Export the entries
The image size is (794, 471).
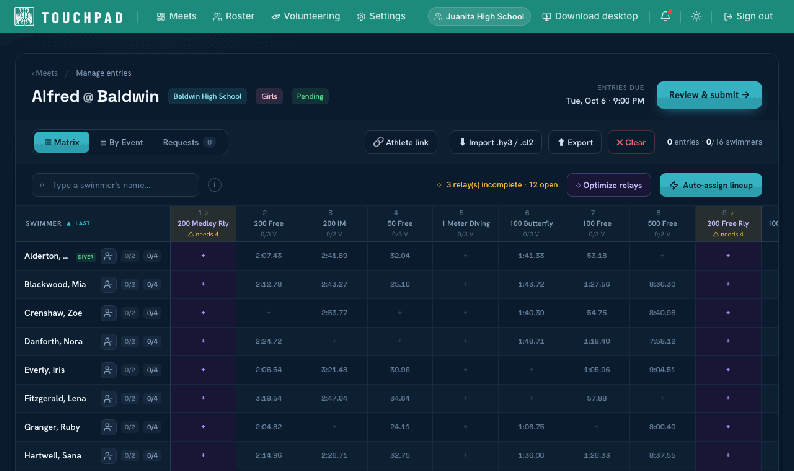tap(575, 142)
